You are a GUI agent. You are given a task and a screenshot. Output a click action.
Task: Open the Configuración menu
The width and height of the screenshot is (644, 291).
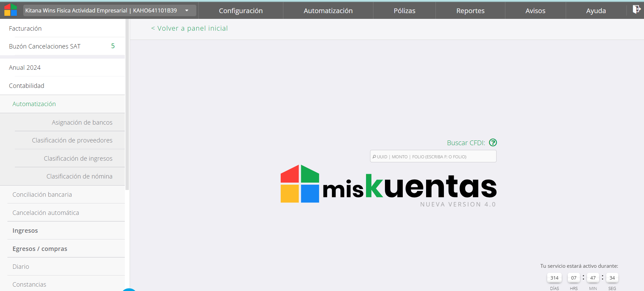(x=241, y=11)
